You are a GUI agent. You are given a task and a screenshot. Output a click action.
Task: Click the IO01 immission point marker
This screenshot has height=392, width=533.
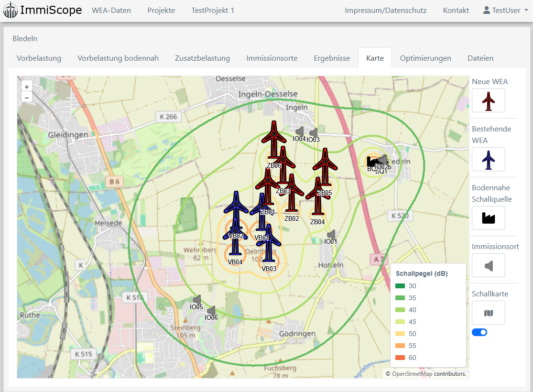click(x=331, y=235)
